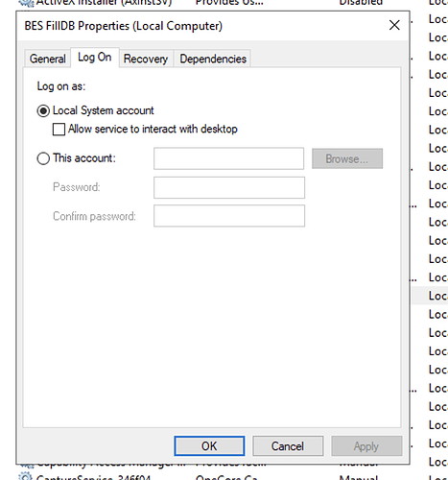Click the Apply button
The image size is (448, 480).
click(366, 446)
